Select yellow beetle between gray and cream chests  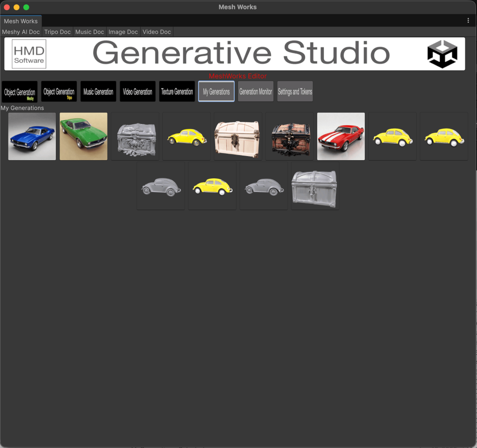(x=186, y=136)
